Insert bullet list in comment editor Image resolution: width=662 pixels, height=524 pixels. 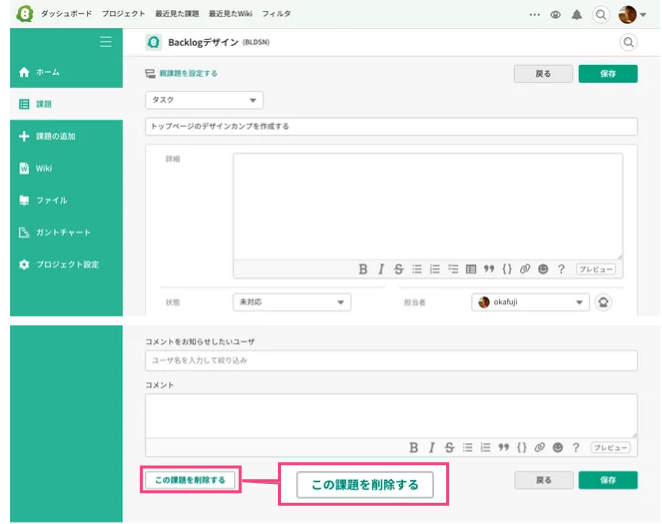click(467, 448)
